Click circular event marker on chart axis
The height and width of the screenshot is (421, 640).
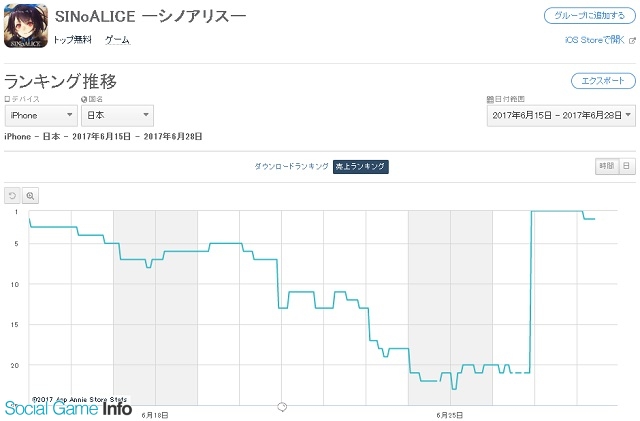pyautogui.click(x=282, y=406)
